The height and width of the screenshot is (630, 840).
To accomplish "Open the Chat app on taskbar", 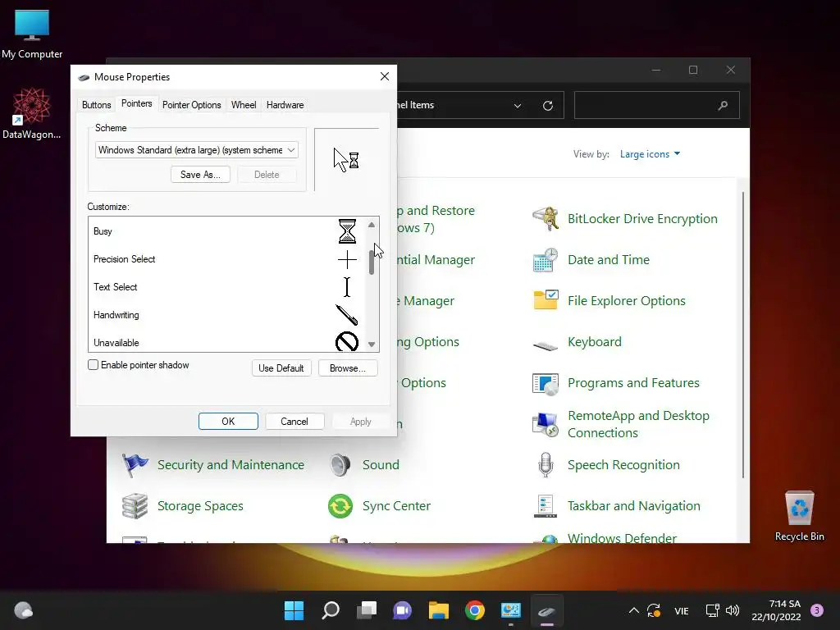I will (x=402, y=610).
